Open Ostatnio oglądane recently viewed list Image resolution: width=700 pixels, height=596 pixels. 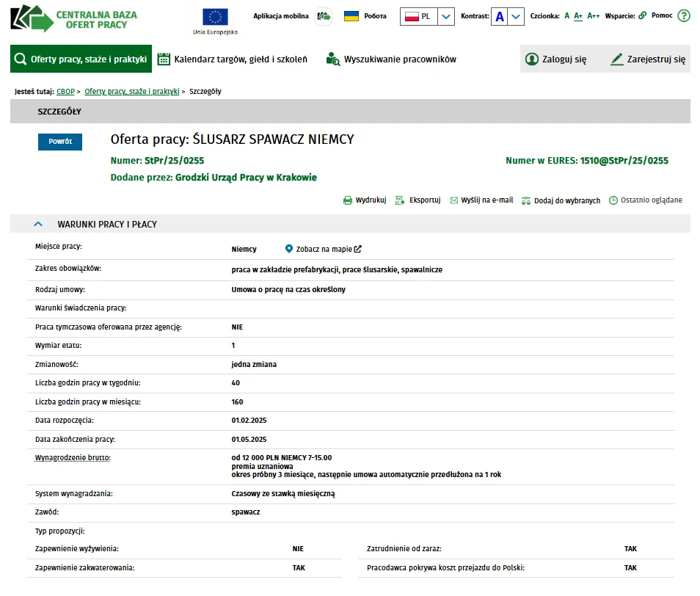click(646, 200)
